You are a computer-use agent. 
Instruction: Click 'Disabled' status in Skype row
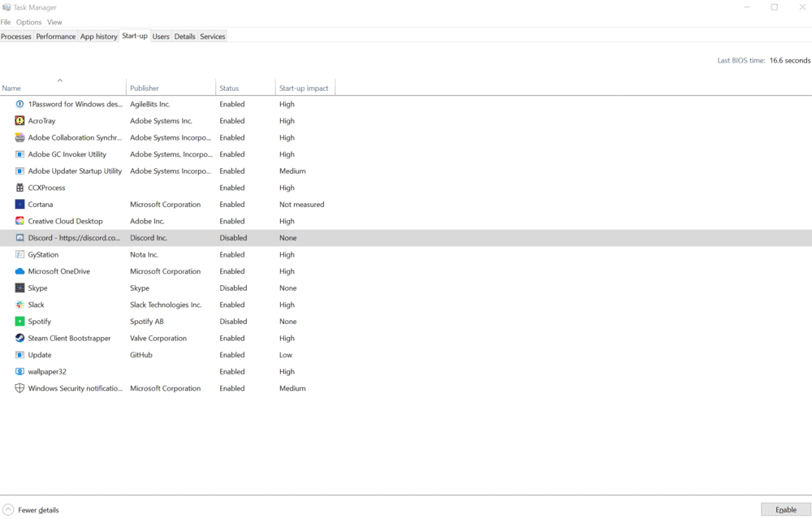pyautogui.click(x=233, y=288)
